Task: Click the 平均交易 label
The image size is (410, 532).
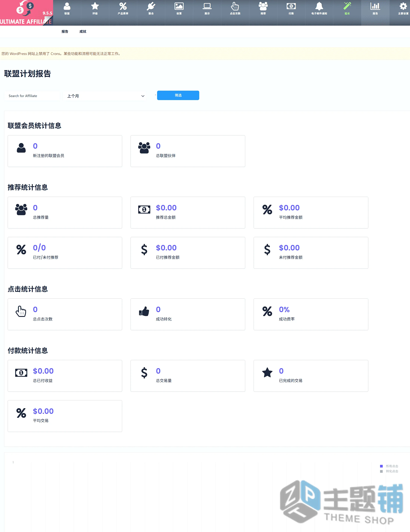Action: pyautogui.click(x=41, y=421)
